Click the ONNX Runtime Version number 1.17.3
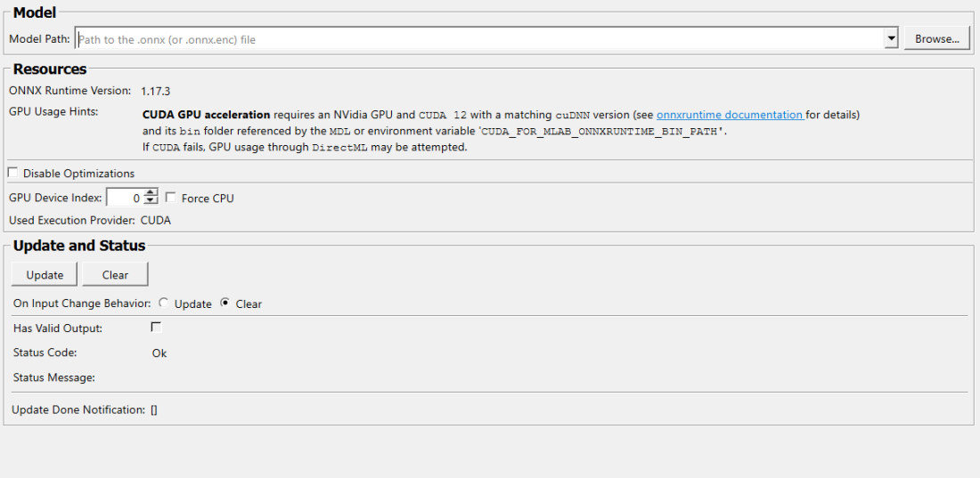Screen dimensions: 980x478 (x=155, y=91)
